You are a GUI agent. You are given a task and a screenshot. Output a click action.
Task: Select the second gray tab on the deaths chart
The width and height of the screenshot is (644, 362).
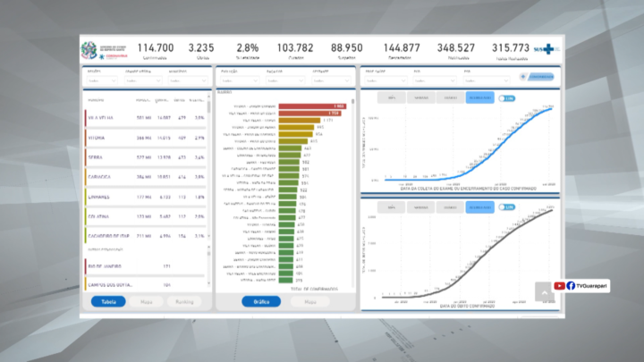[421, 207]
